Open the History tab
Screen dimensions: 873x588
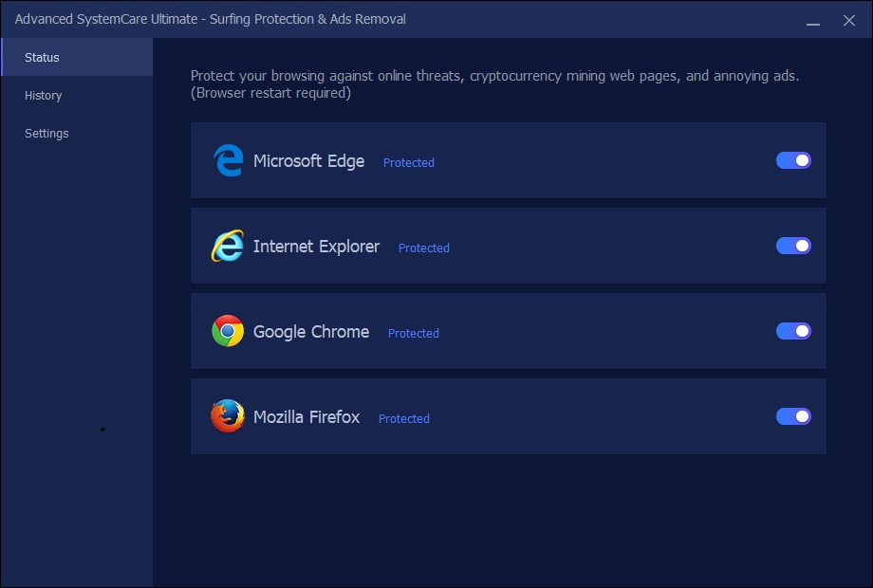pos(77,95)
